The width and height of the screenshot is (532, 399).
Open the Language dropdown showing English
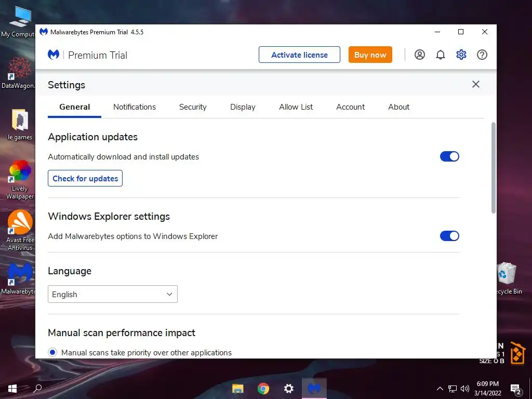113,294
